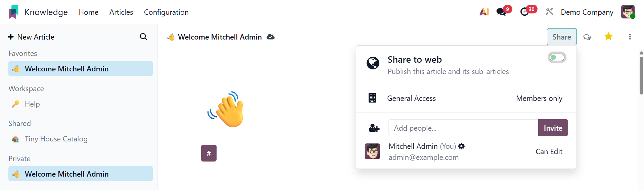The height and width of the screenshot is (190, 644).
Task: Click the Add people input field
Action: click(463, 128)
